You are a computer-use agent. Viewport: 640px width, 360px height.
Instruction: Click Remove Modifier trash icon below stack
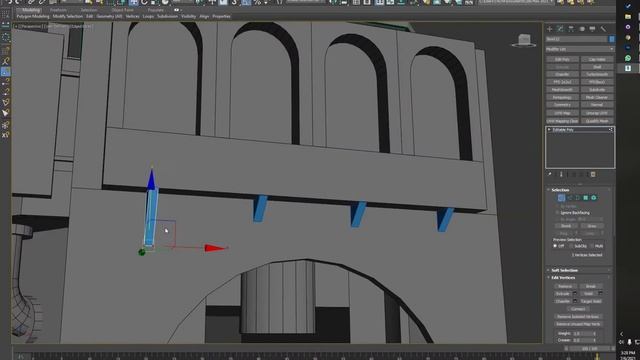[x=593, y=175]
